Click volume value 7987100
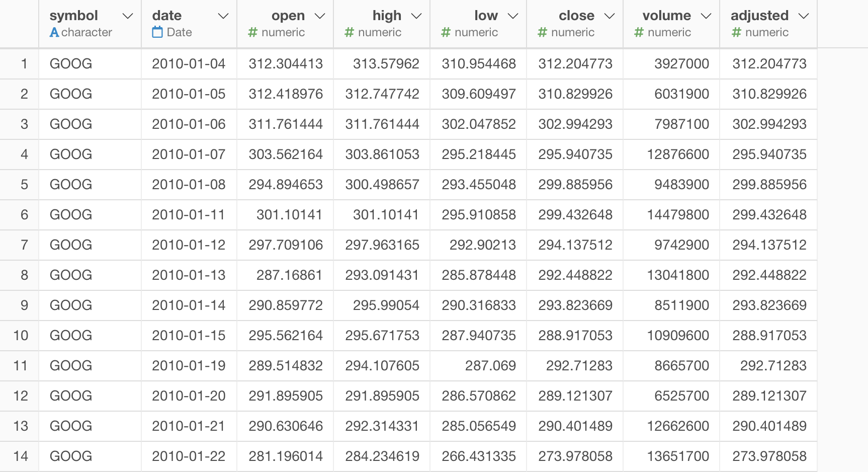This screenshot has width=868, height=472. coord(682,124)
